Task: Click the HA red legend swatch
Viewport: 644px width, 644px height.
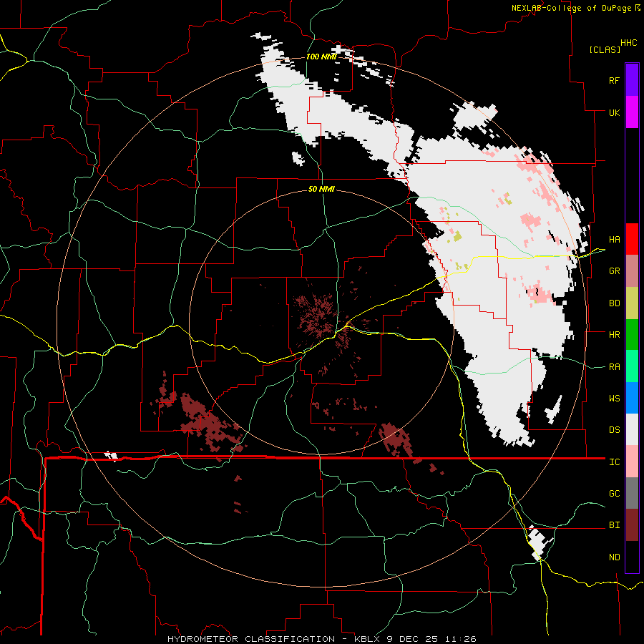Action: [632, 239]
